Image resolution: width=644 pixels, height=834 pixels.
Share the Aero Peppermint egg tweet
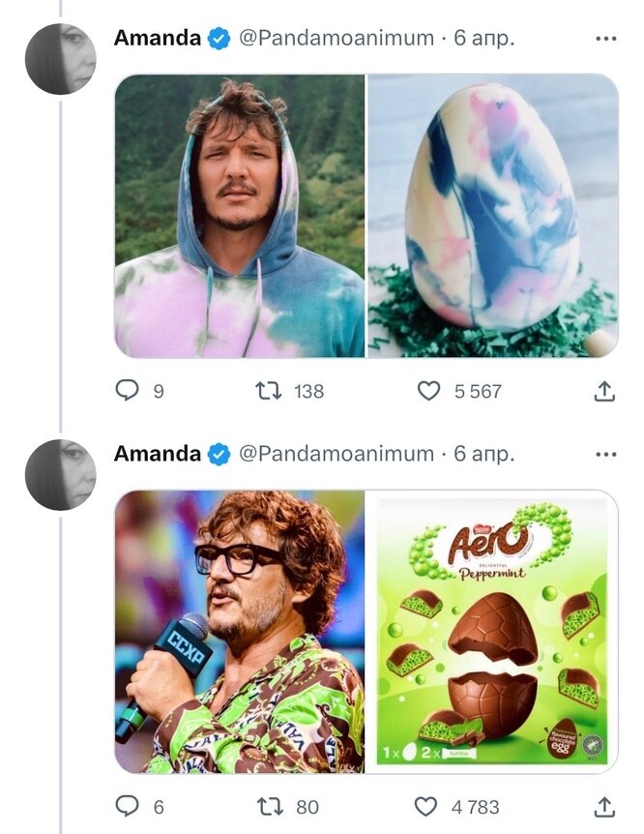coord(603,806)
